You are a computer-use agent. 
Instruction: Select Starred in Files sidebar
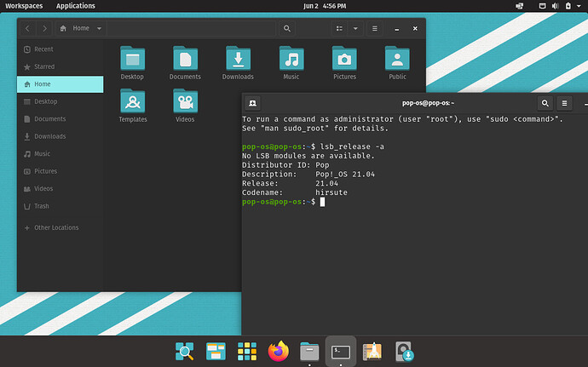60,66
